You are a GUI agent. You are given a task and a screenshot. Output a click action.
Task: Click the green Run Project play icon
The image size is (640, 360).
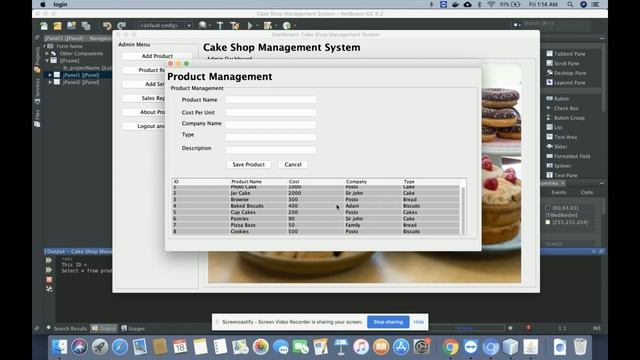click(x=250, y=25)
